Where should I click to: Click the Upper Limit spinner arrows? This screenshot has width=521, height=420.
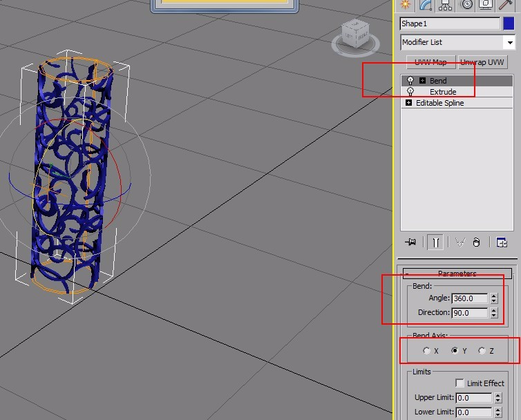coord(498,398)
